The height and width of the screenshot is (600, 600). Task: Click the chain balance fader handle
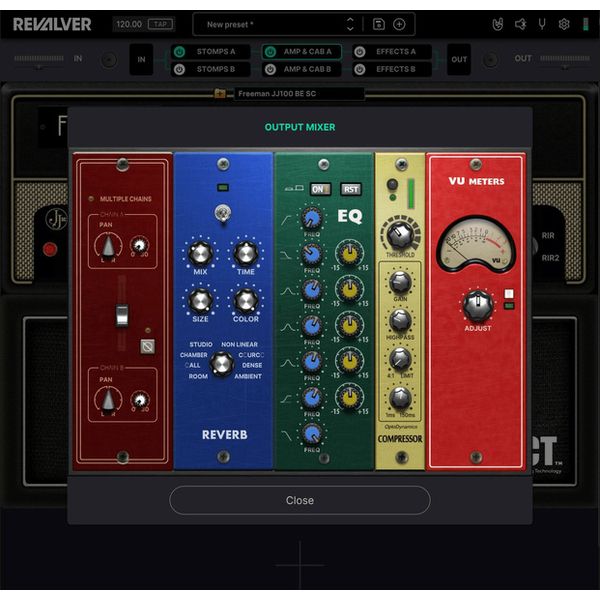point(122,315)
